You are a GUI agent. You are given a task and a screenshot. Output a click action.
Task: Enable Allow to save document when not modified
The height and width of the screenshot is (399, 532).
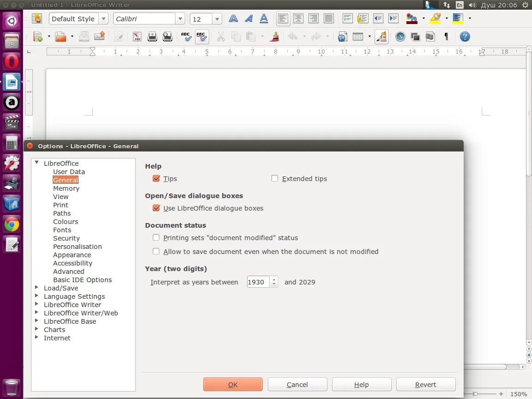(156, 251)
